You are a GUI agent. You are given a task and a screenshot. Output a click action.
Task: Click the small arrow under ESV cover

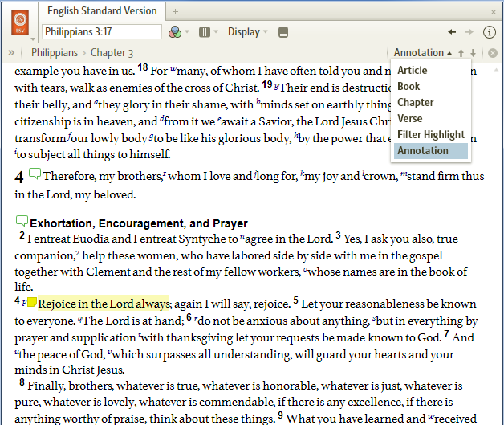[x=33, y=39]
